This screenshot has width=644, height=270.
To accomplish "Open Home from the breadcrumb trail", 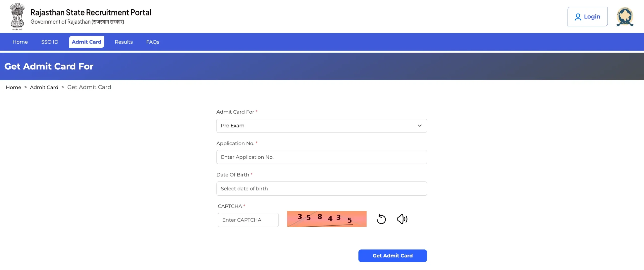I will (13, 87).
